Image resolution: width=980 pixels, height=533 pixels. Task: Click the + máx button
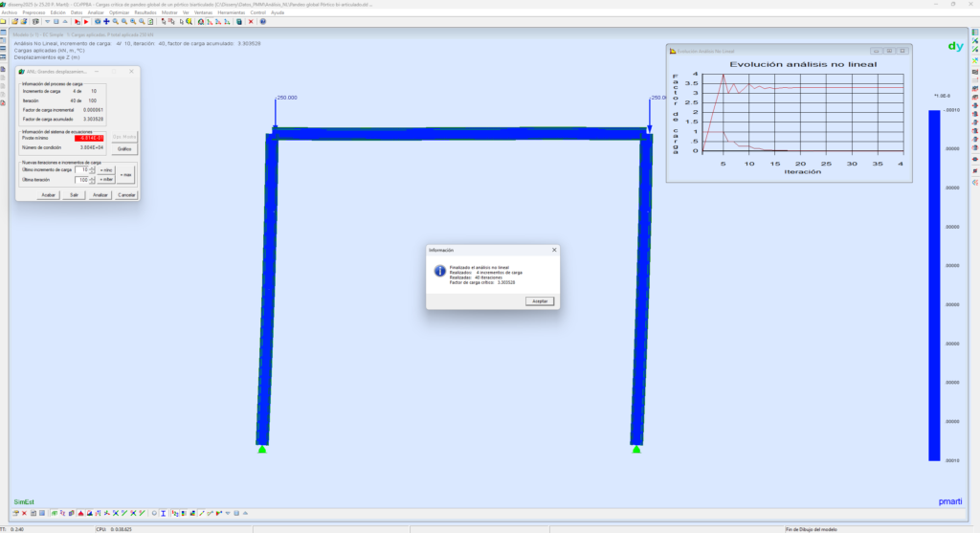pyautogui.click(x=126, y=174)
